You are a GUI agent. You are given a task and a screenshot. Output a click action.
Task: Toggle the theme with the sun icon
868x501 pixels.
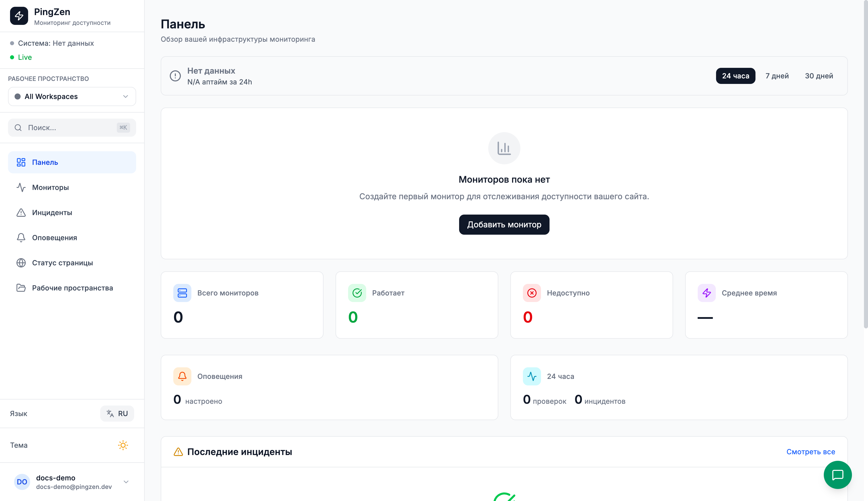[123, 445]
